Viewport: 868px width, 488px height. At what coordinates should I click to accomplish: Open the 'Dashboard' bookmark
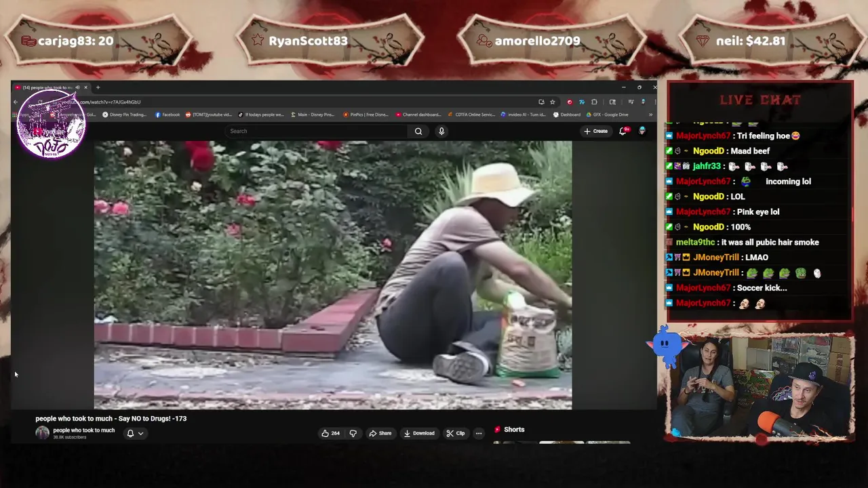(x=566, y=115)
